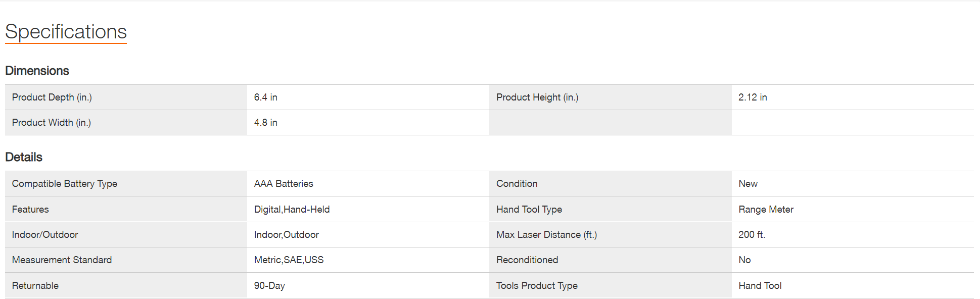Click the Dimensions section title
The height and width of the screenshot is (299, 980).
pos(37,71)
